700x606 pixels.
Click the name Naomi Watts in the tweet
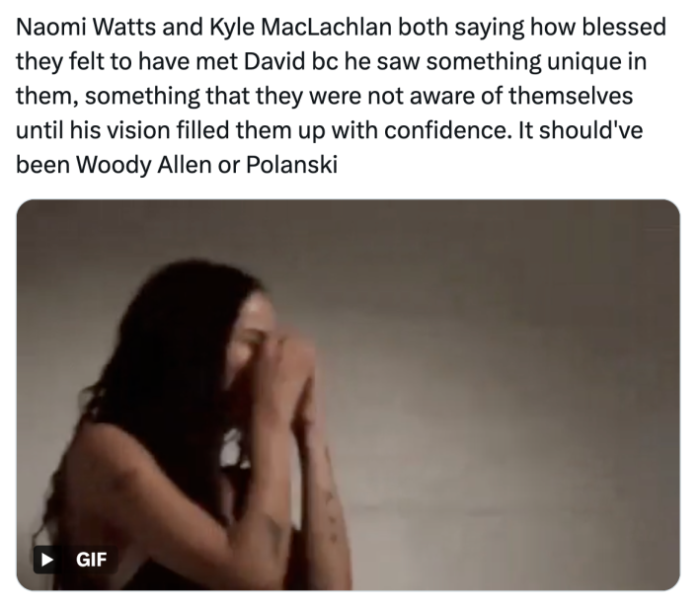[86, 27]
